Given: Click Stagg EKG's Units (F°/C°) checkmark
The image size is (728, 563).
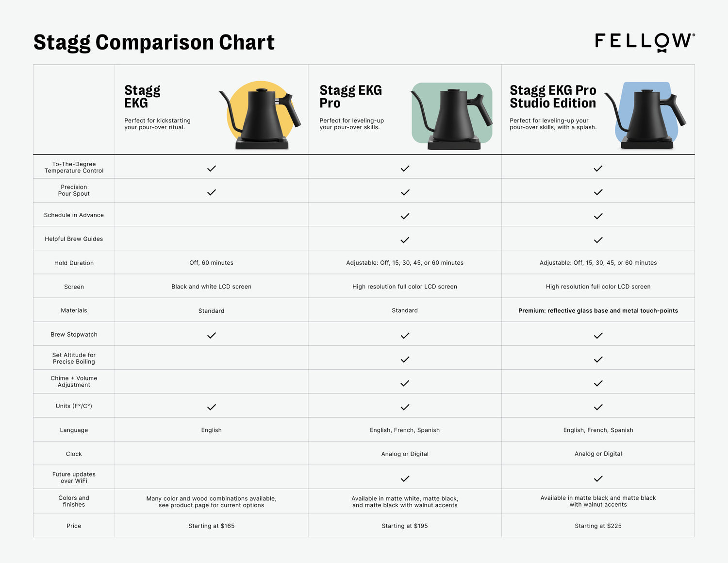Looking at the screenshot, I should (x=212, y=407).
